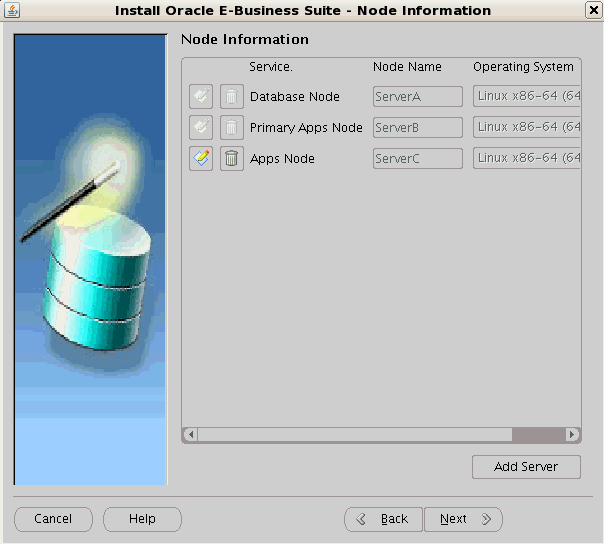Image resolution: width=604 pixels, height=544 pixels.
Task: Cancel the installation wizard
Action: pyautogui.click(x=53, y=519)
